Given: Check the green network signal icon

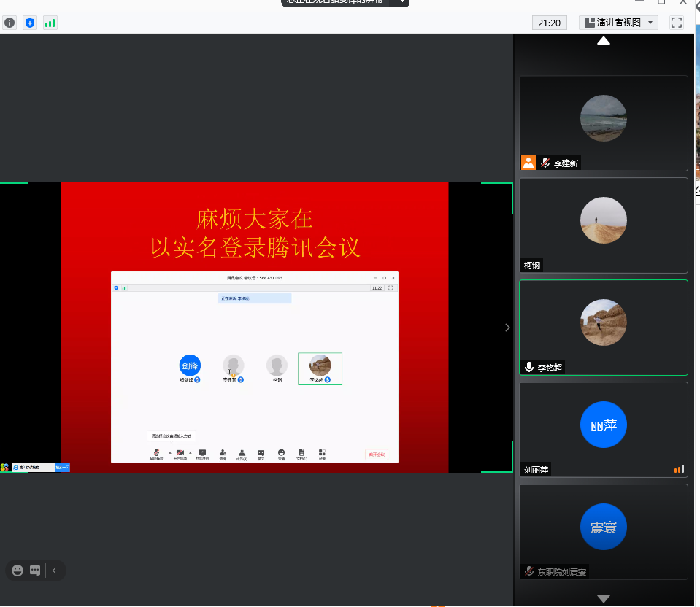Looking at the screenshot, I should (x=50, y=23).
